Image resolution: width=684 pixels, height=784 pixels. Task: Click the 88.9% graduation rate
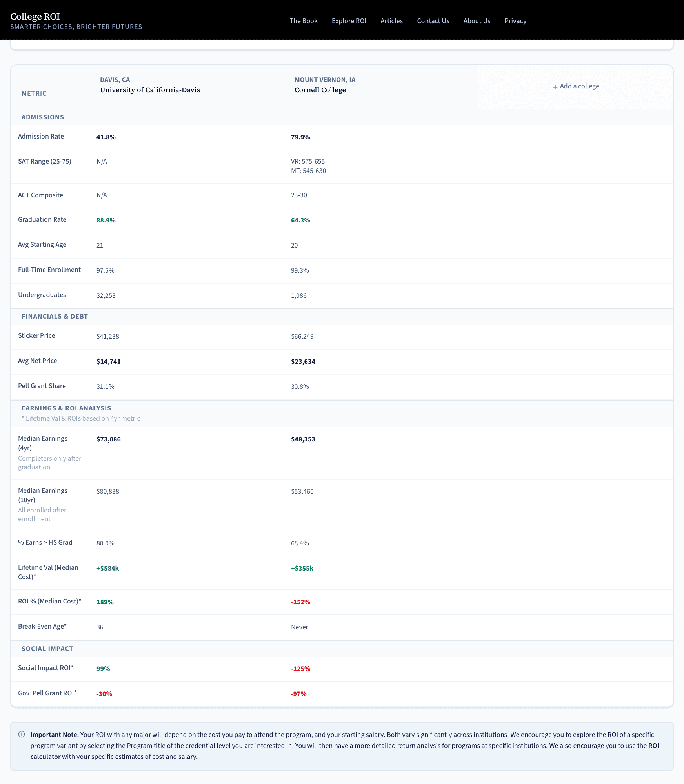point(106,220)
